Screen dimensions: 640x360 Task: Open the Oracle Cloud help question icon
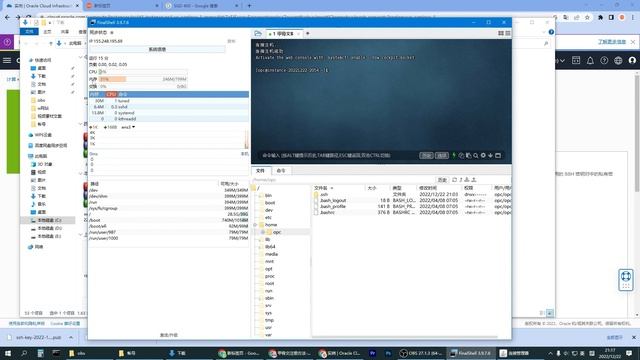pyautogui.click(x=604, y=60)
